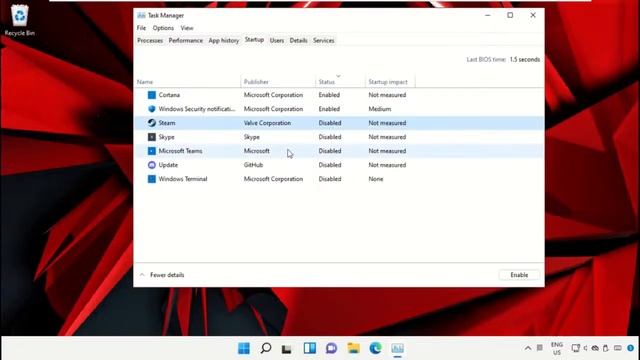This screenshot has height=360, width=640.
Task: Select the Windows Terminal name text
Action: point(183,179)
